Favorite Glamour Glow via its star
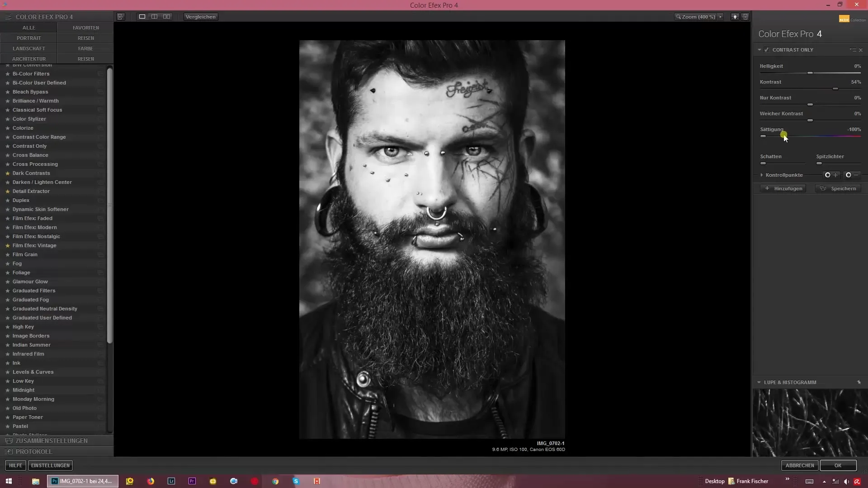868x488 pixels. point(8,282)
